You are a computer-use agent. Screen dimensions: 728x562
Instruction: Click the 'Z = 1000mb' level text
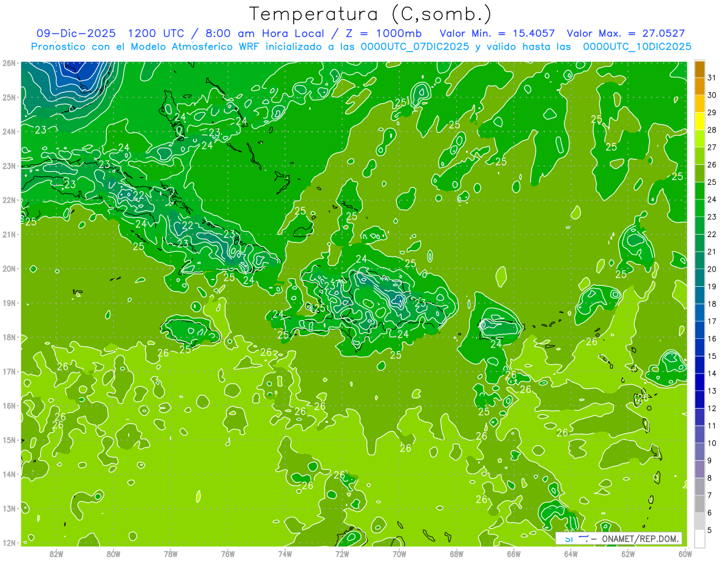click(385, 33)
